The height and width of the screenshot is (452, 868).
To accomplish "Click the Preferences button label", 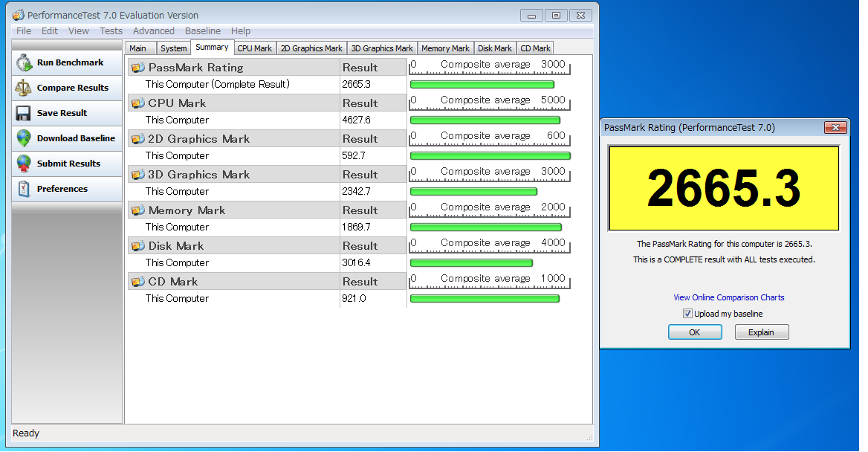I will [x=62, y=189].
